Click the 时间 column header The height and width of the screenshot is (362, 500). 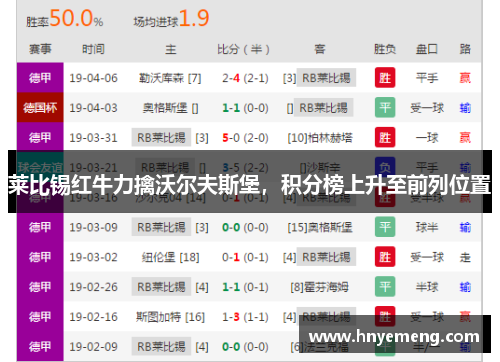(x=93, y=49)
